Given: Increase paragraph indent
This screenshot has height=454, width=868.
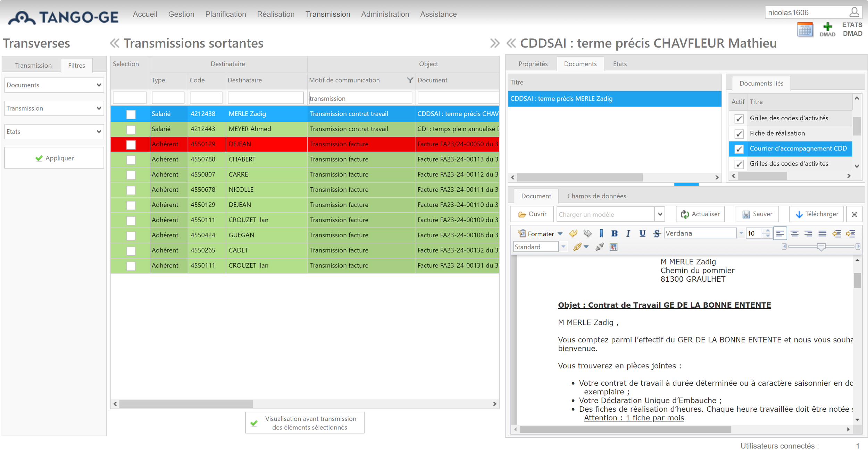Looking at the screenshot, I should (851, 233).
